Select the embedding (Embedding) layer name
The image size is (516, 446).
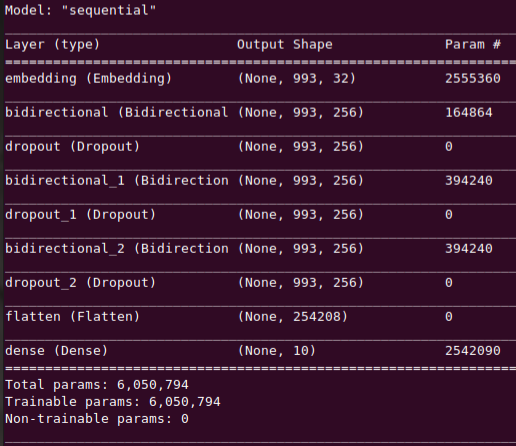pyautogui.click(x=88, y=79)
